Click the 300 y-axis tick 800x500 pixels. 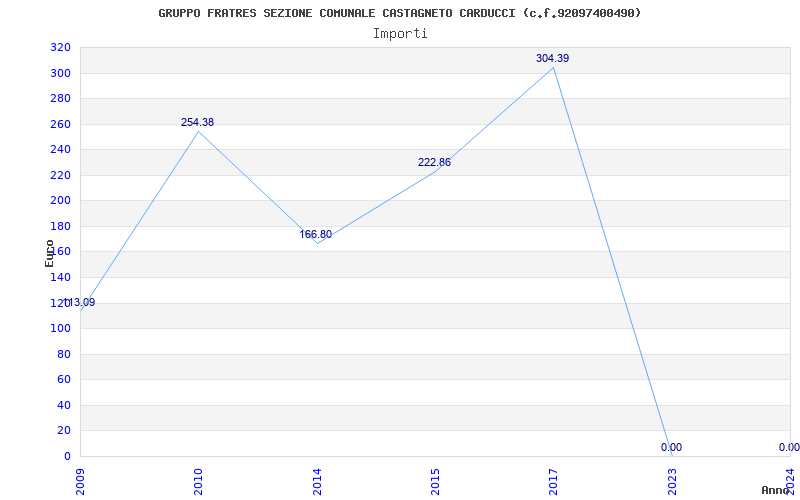point(60,73)
